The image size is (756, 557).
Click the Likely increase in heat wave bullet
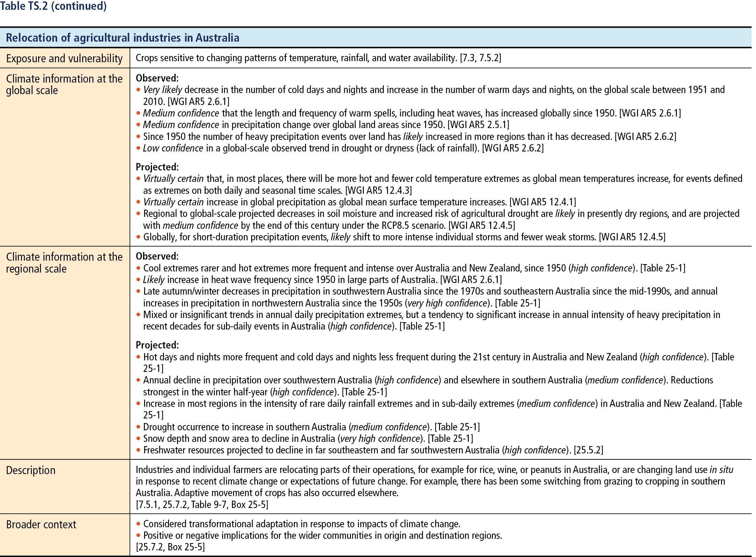click(319, 280)
